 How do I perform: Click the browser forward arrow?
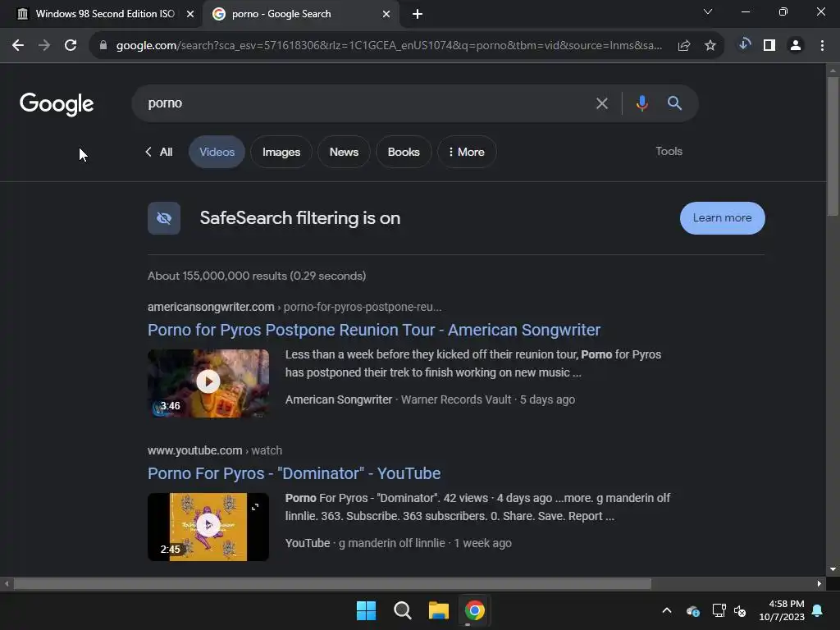point(44,46)
